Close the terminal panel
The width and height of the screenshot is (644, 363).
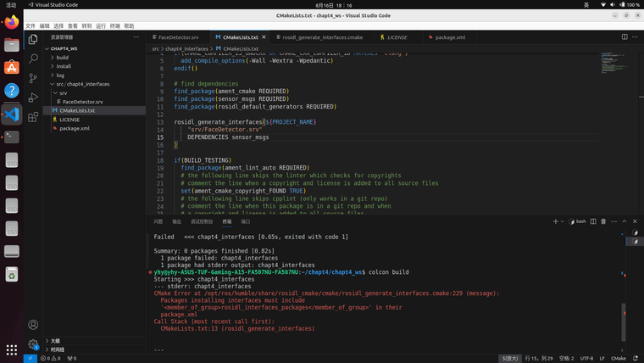[635, 221]
